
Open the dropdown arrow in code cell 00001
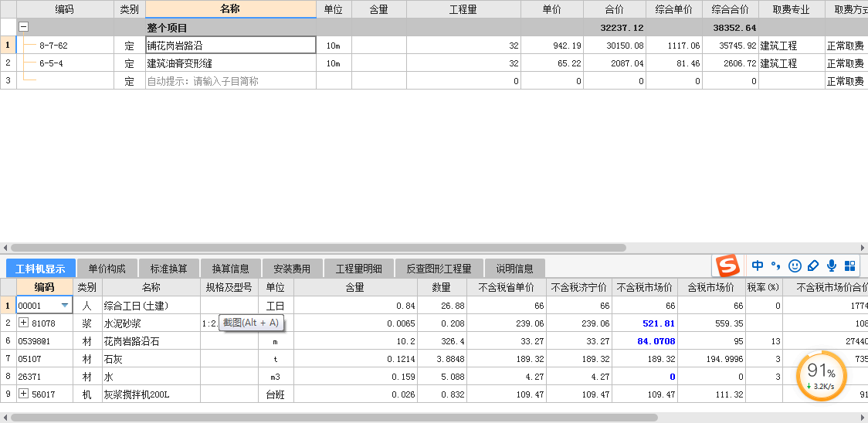66,305
